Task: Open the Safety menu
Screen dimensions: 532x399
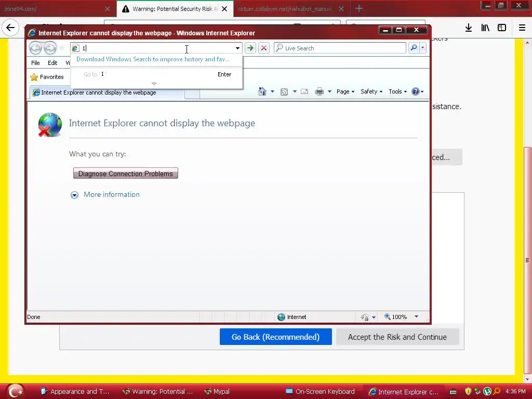Action: point(371,91)
